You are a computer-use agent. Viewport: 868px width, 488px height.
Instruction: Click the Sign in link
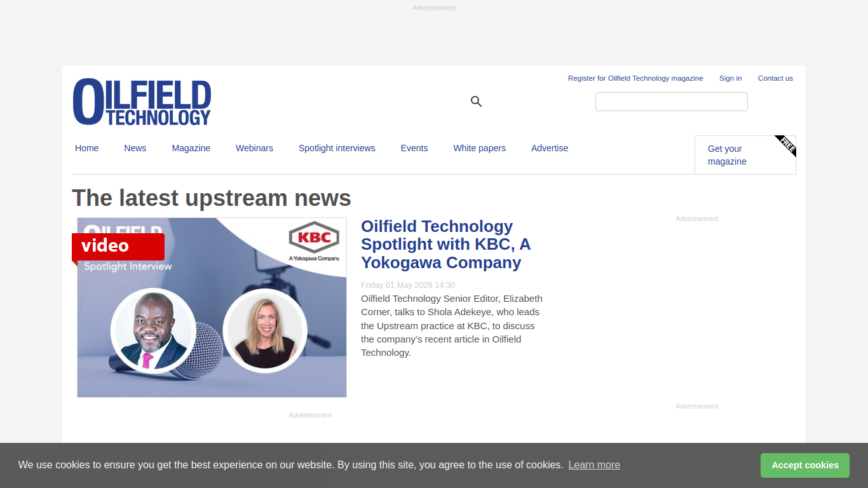click(730, 78)
